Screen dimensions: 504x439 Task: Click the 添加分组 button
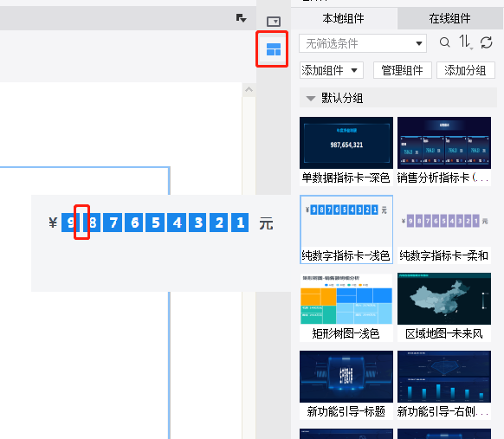tap(465, 70)
